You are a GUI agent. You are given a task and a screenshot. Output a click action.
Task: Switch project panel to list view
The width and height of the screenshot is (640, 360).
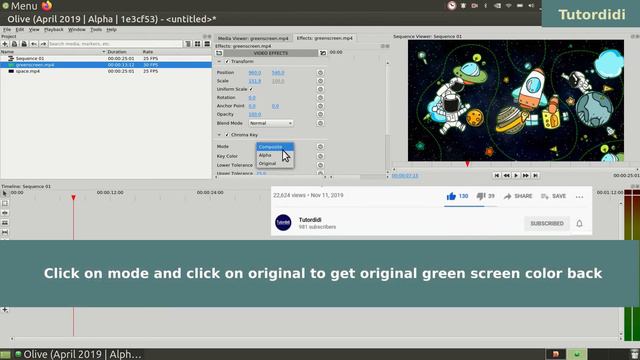pyautogui.click(x=207, y=44)
